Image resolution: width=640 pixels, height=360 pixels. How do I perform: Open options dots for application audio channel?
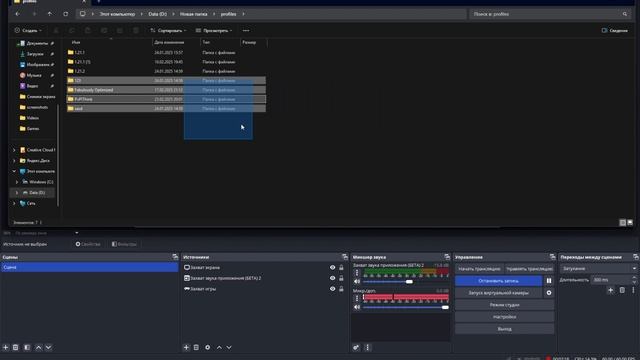[x=357, y=273]
